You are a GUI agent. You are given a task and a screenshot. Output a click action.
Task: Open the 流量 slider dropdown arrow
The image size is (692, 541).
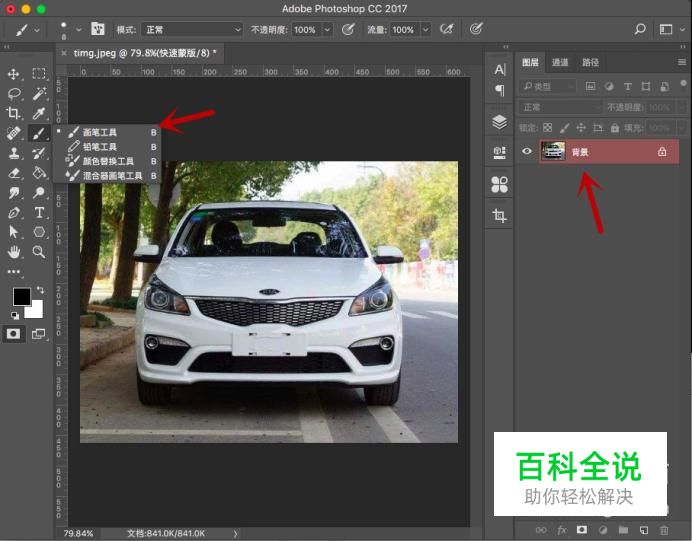(x=425, y=30)
